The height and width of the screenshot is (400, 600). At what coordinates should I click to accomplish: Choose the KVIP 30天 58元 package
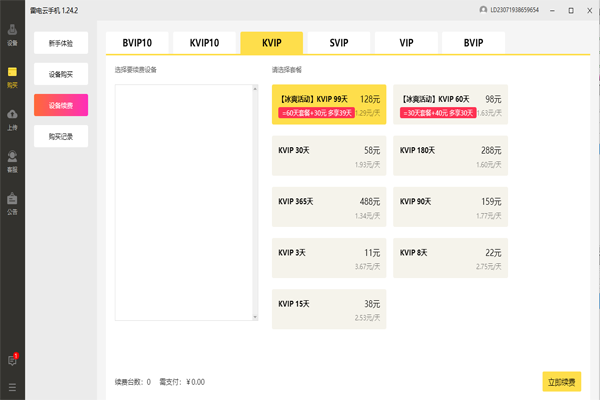click(x=329, y=155)
